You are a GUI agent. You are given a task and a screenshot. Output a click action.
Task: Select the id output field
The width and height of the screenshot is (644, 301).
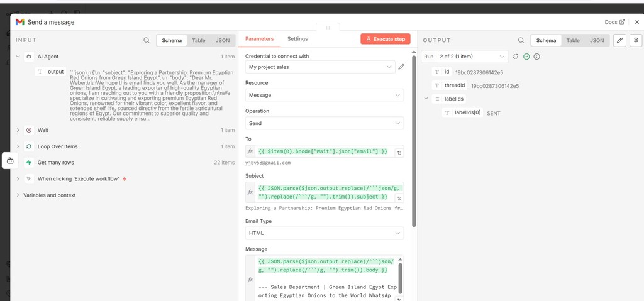click(x=442, y=72)
